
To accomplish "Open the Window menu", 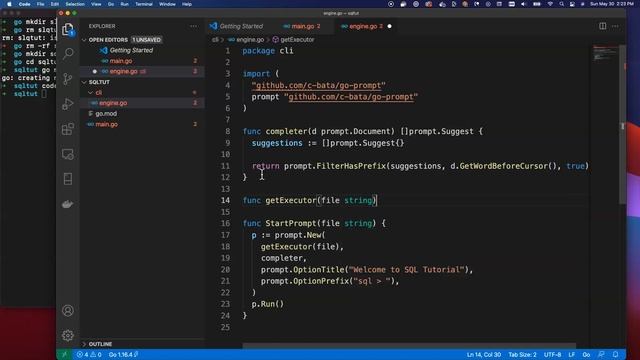I will 167,4.
